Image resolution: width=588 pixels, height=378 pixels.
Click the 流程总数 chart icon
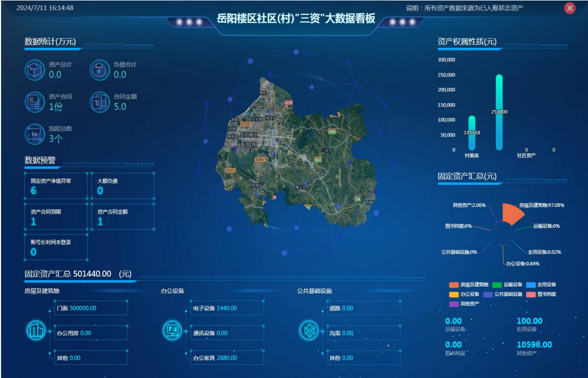pos(35,134)
